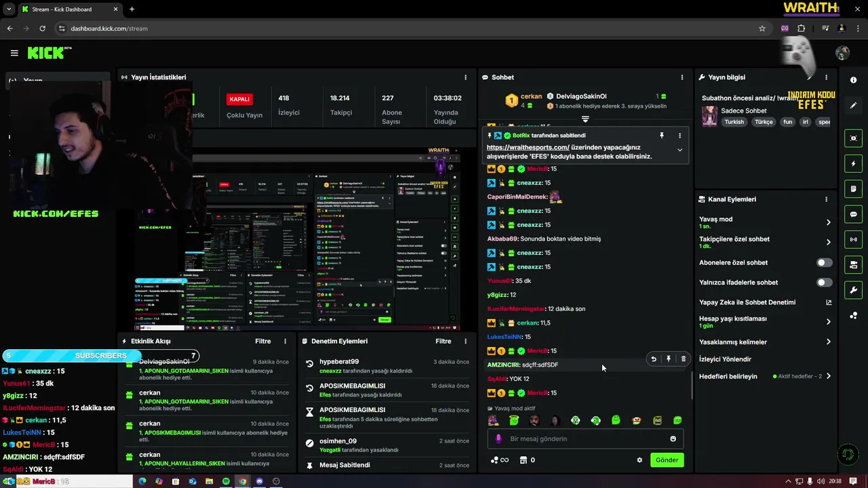Screen dimensions: 868x488
Task: Expand Hedefleri belirleyin goals chevron
Action: 829,376
